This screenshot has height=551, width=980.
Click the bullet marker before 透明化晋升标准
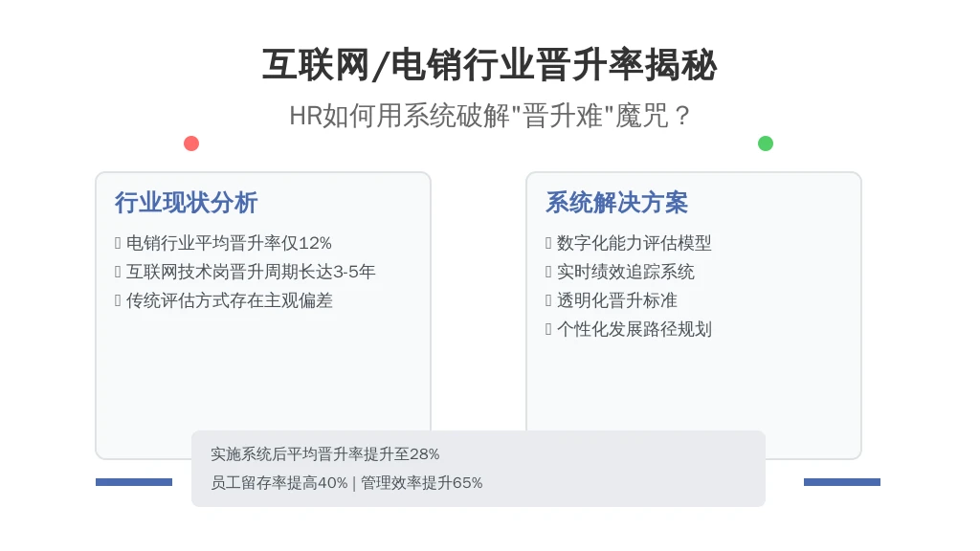tap(548, 300)
